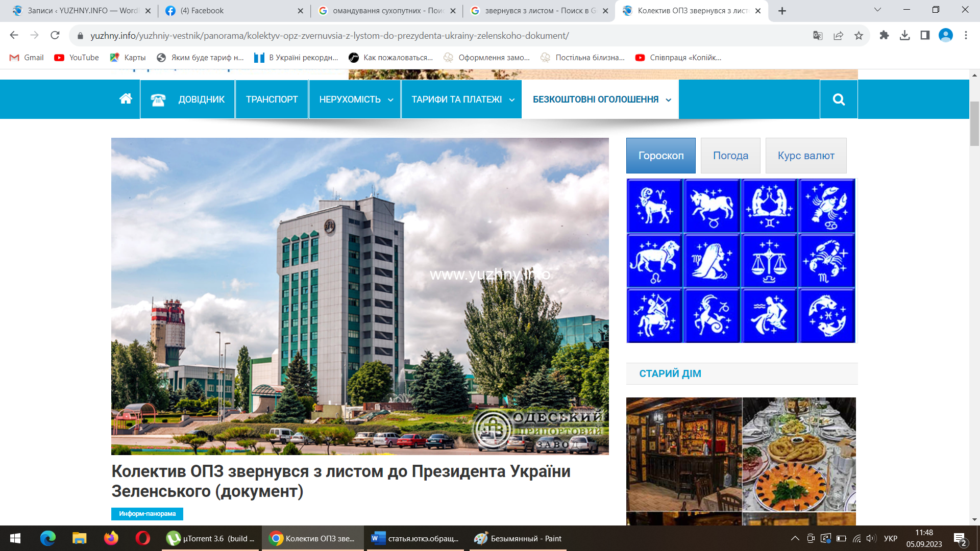This screenshot has width=980, height=551.
Task: Open the µTorrent taskbar window
Action: [211, 538]
